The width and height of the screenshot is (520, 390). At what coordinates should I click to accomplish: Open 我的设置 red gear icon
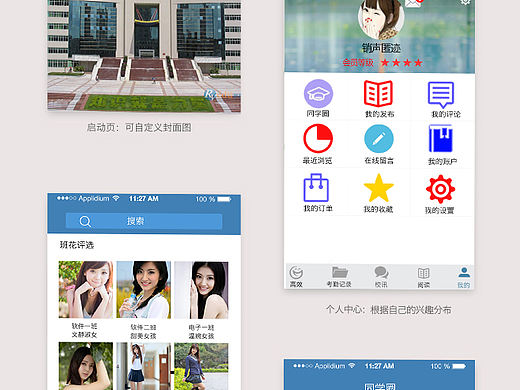tap(440, 189)
